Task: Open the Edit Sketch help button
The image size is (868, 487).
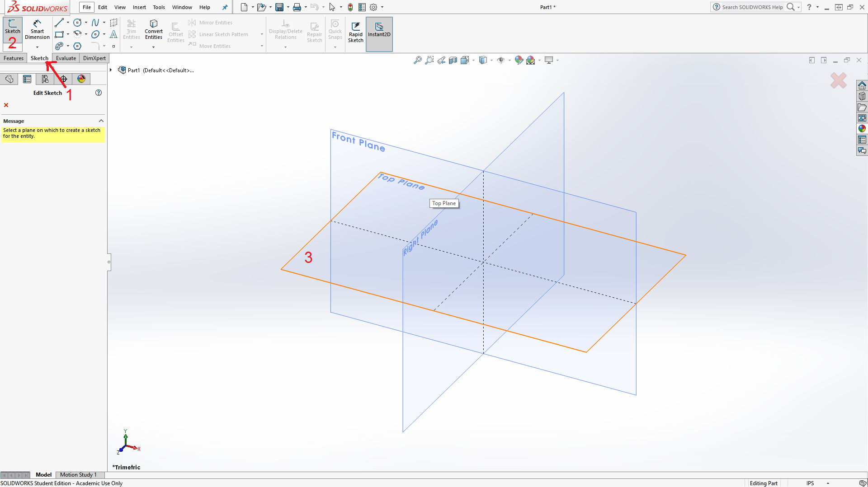Action: point(99,93)
